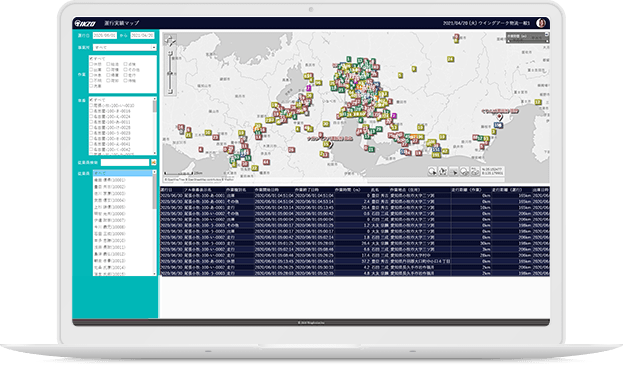Click the map pan compass control
The height and width of the screenshot is (365, 623).
[170, 41]
